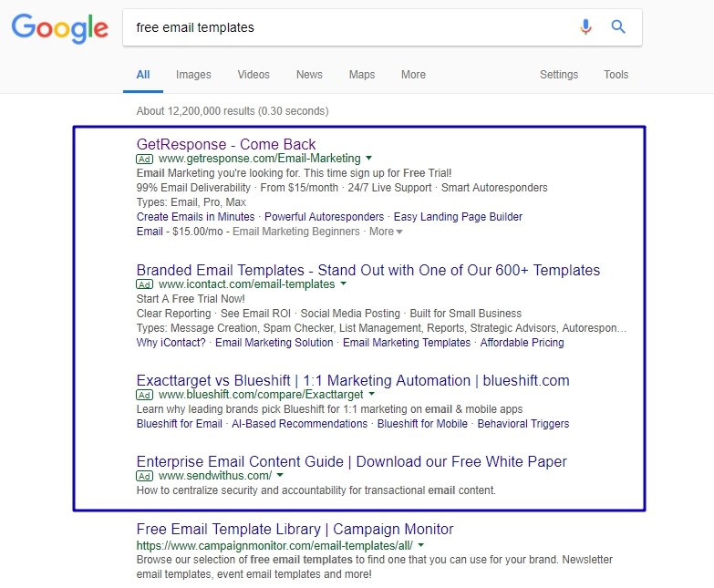The height and width of the screenshot is (588, 714).
Task: Expand dropdown arrow next to getresponse.com URL
Action: tap(368, 160)
